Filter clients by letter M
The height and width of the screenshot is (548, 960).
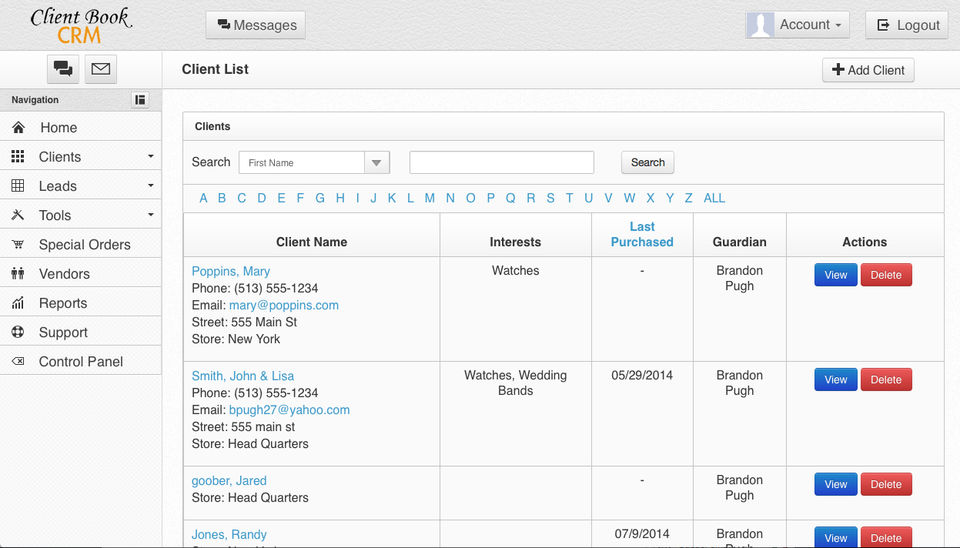(430, 198)
